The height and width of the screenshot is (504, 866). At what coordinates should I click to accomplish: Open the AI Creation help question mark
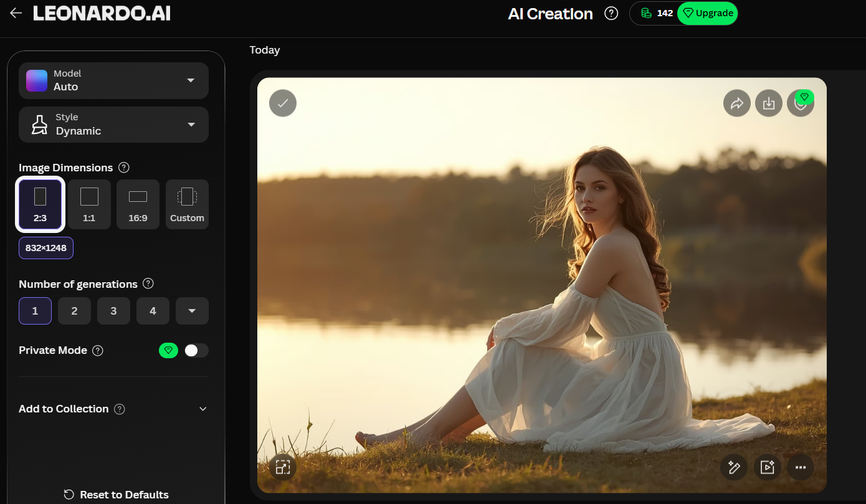611,14
